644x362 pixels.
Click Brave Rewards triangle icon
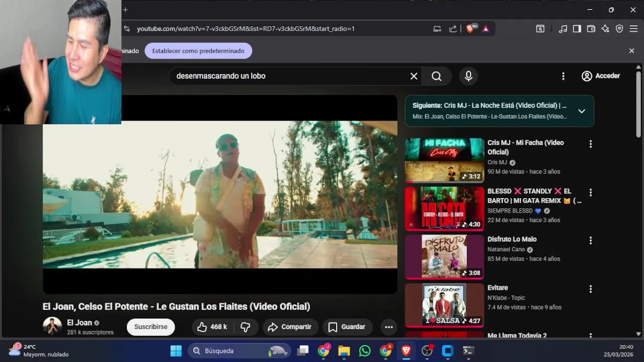pos(486,29)
